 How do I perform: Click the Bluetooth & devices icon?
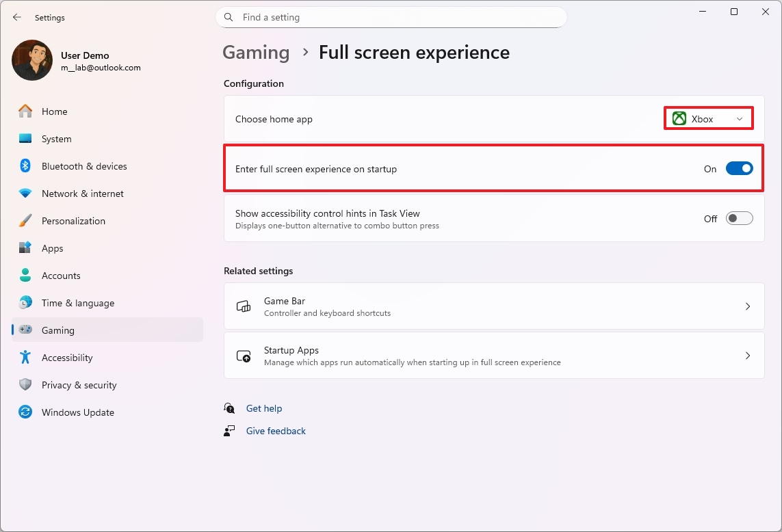pos(25,166)
